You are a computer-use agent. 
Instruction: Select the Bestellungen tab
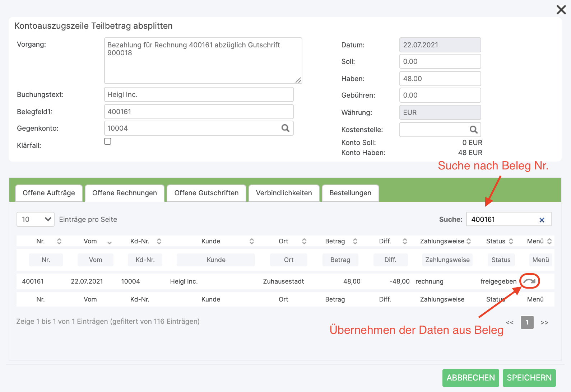pos(350,193)
